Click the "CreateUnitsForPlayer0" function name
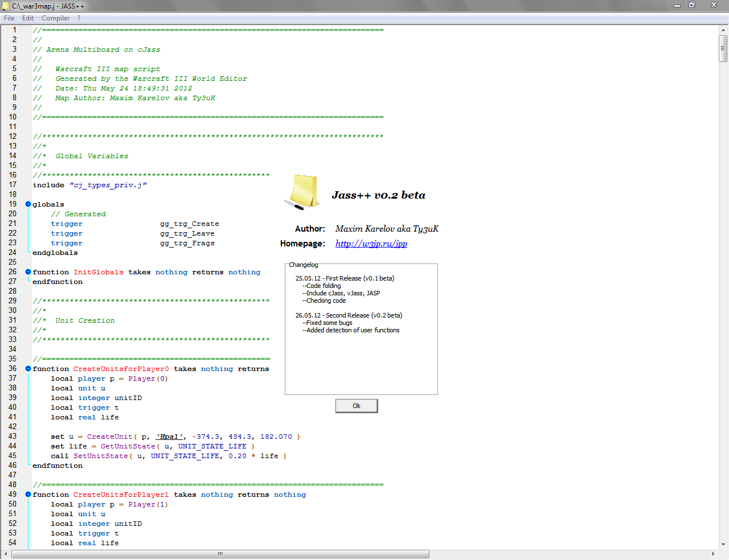Screen dimensions: 729x560 pyautogui.click(x=121, y=369)
